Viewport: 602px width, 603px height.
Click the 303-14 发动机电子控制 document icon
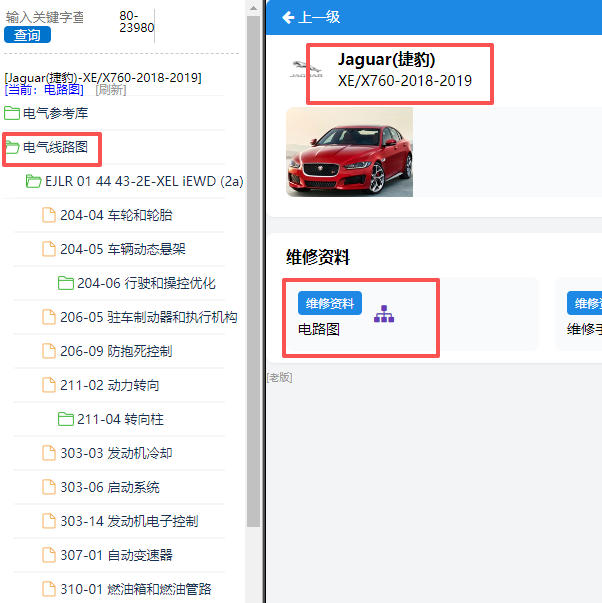(49, 521)
